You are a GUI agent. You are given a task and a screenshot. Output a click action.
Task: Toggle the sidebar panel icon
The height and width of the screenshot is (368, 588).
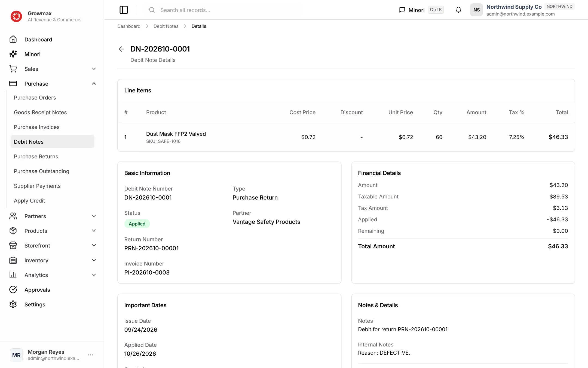pyautogui.click(x=124, y=10)
